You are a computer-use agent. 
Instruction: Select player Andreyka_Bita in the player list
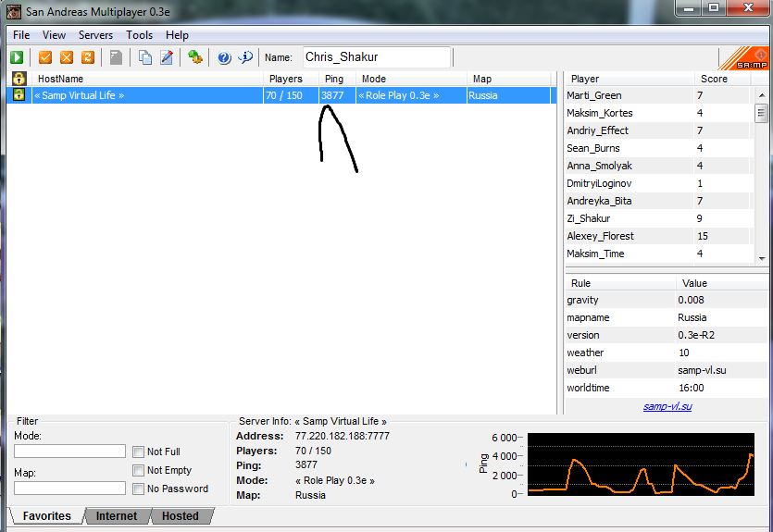pos(660,201)
